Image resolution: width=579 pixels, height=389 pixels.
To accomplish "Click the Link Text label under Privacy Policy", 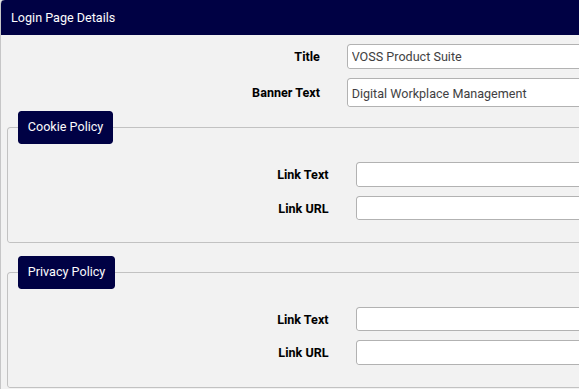I will [x=303, y=319].
